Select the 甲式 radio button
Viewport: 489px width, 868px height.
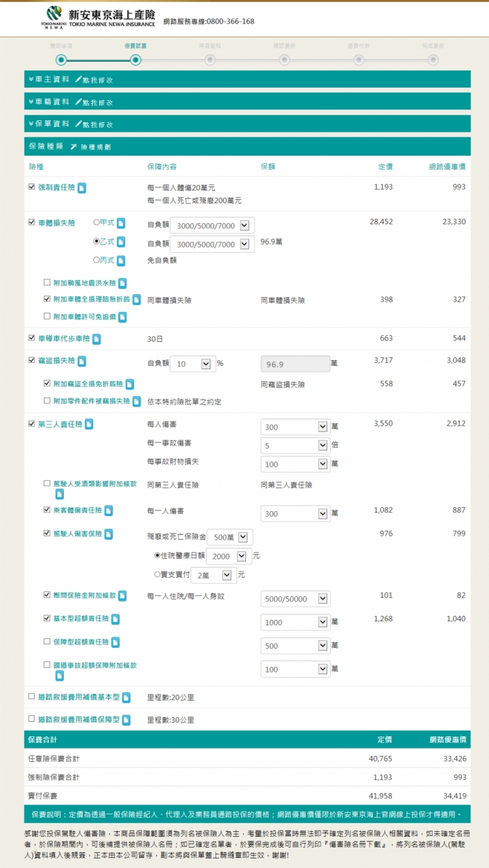pyautogui.click(x=96, y=222)
